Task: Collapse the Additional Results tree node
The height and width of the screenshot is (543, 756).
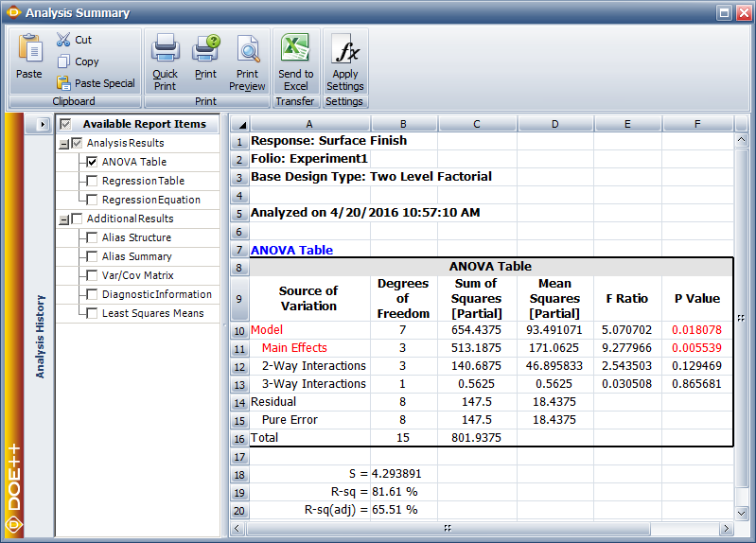Action: point(63,219)
